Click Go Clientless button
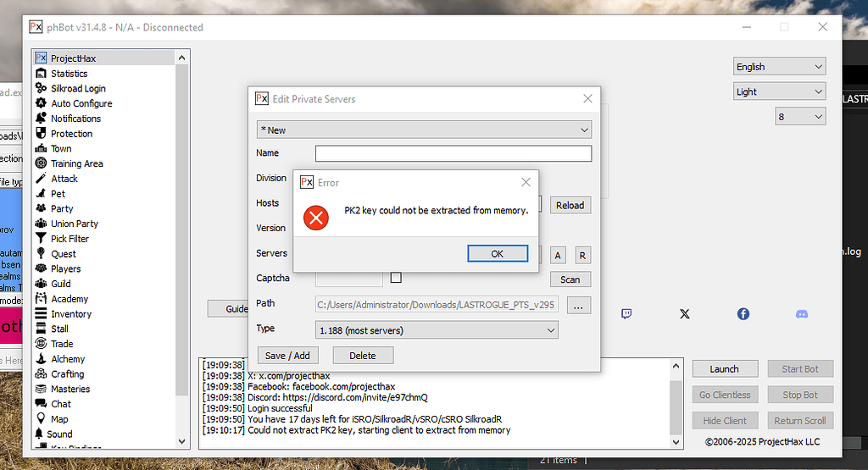This screenshot has width=868, height=470. (x=725, y=395)
